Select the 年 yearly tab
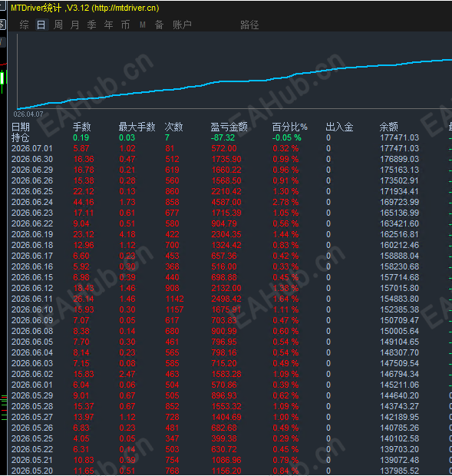The image size is (452, 476). [109, 25]
